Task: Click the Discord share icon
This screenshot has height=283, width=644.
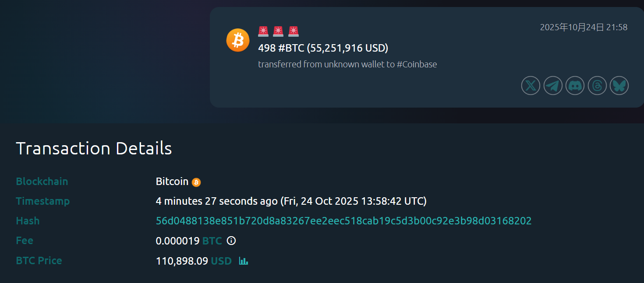Action: pyautogui.click(x=575, y=85)
